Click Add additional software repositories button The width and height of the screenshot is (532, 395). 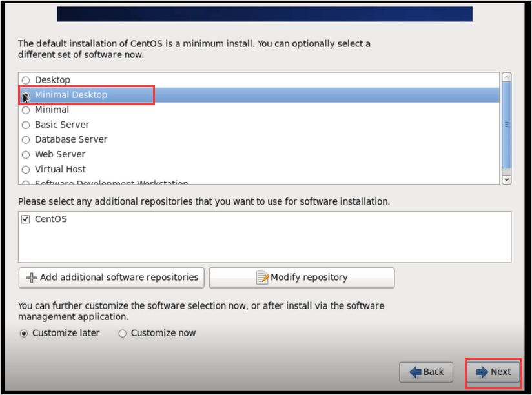click(x=112, y=278)
